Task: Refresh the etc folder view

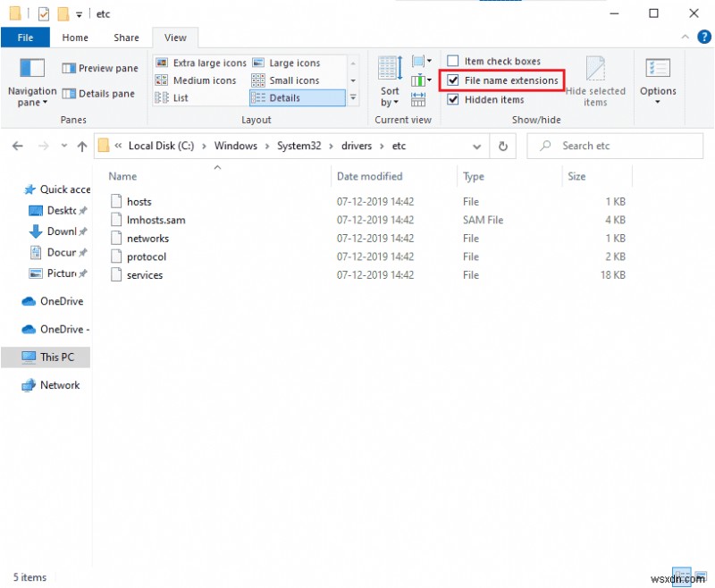Action: (503, 146)
